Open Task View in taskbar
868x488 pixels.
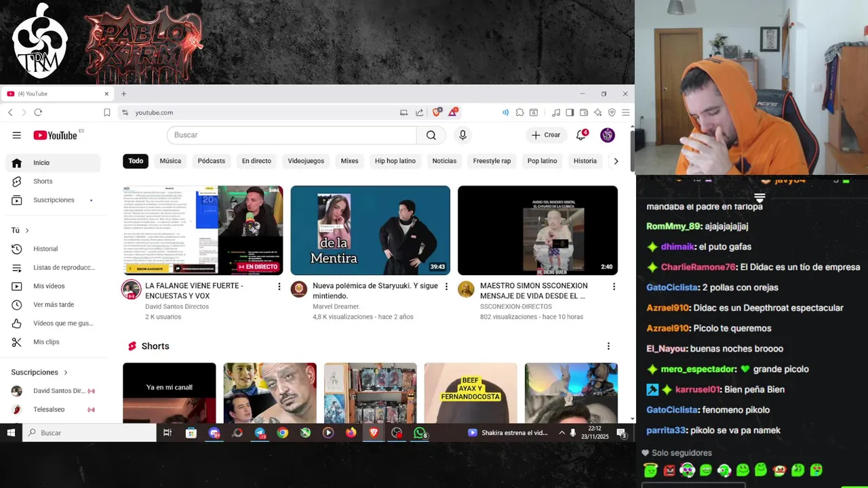click(x=167, y=432)
